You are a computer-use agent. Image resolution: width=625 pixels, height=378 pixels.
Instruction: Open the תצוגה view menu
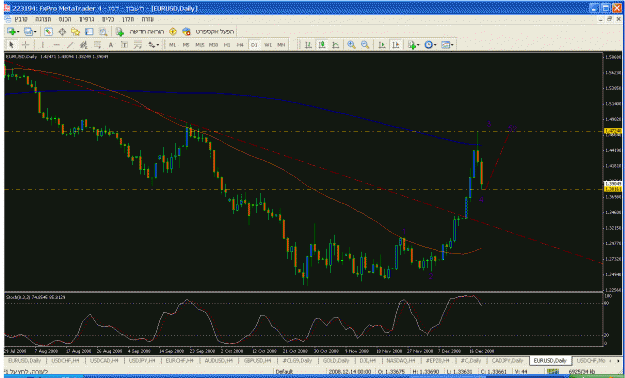click(43, 19)
